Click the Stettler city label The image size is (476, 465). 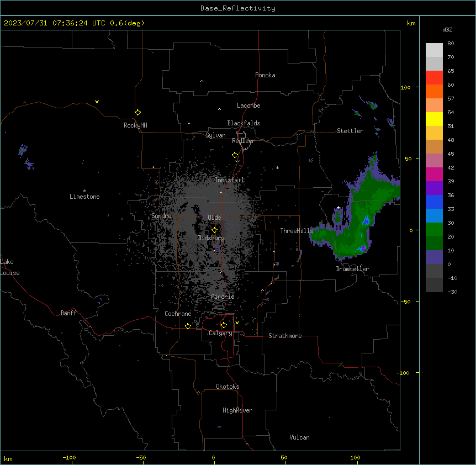[350, 131]
